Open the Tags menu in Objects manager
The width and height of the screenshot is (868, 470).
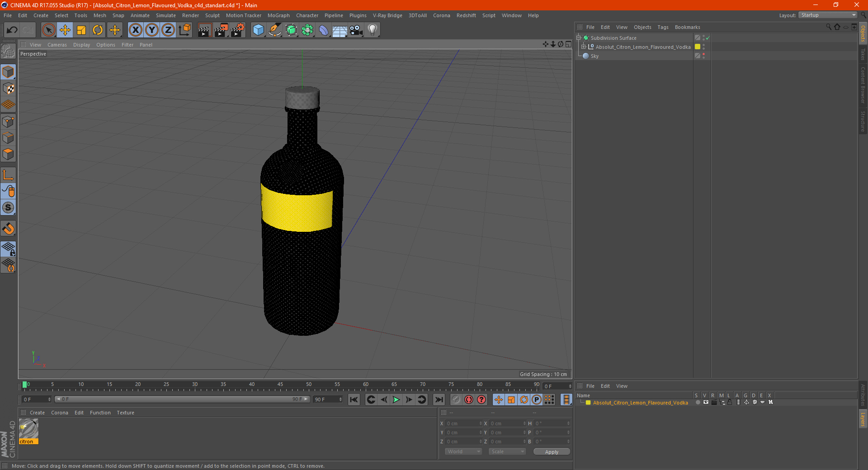(x=663, y=27)
